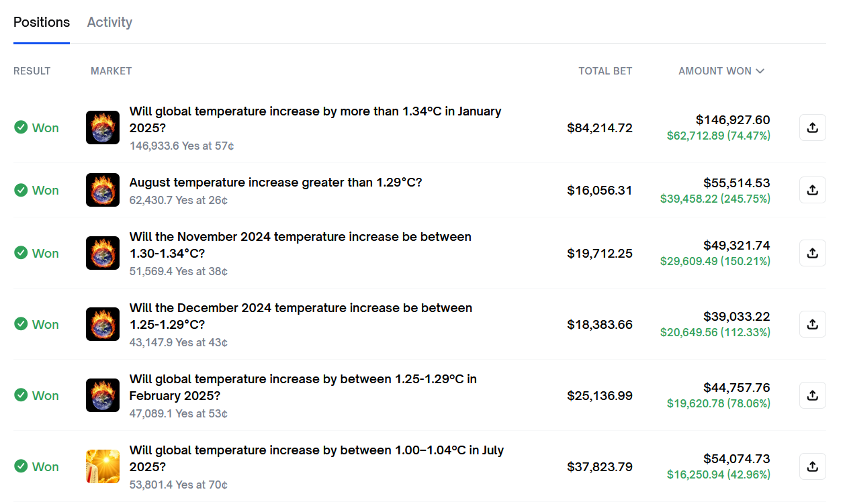The height and width of the screenshot is (504, 847).
Task: Share the November 2024 temperature position
Action: coord(812,253)
